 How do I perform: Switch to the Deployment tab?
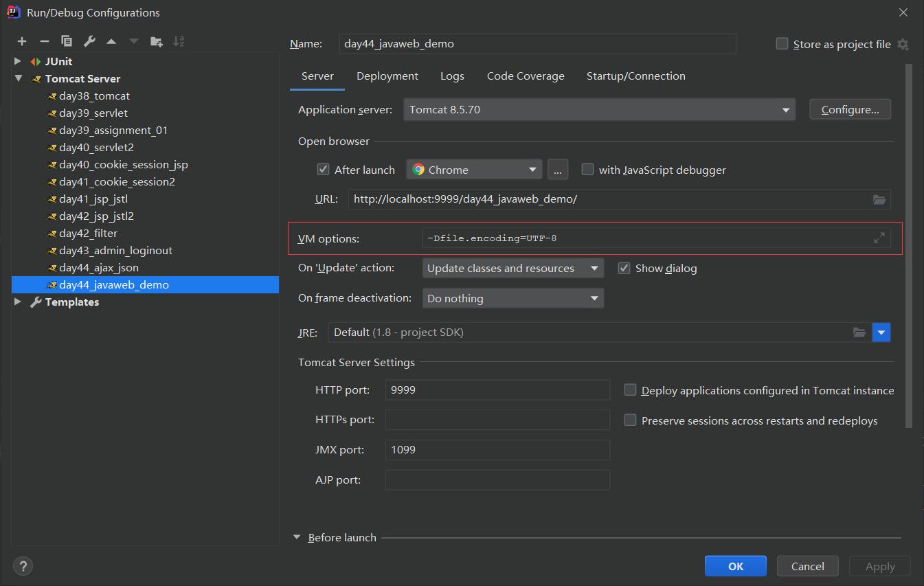[387, 76]
